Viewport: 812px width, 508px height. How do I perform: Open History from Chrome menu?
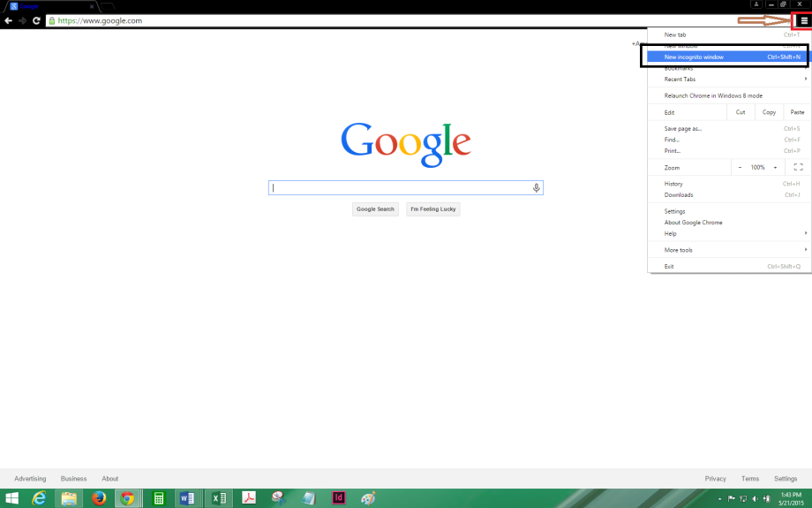[x=729, y=184]
